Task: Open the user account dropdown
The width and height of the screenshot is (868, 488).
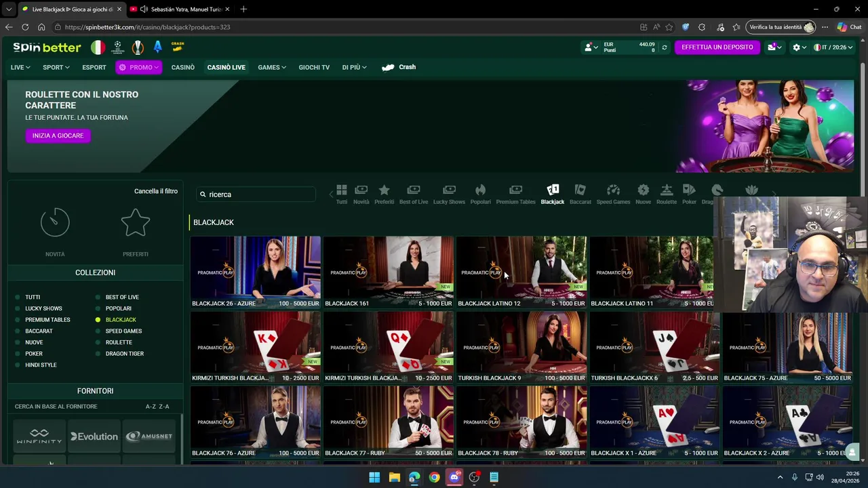Action: pyautogui.click(x=591, y=47)
